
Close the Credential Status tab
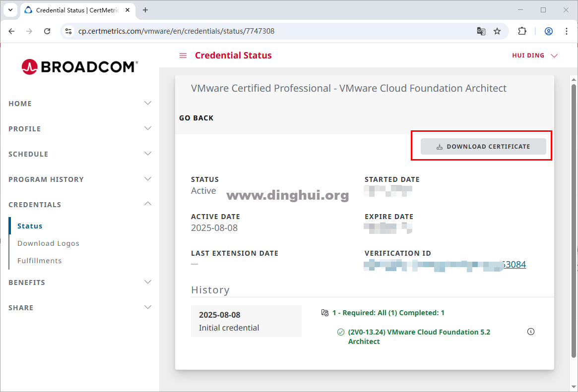[x=128, y=10]
